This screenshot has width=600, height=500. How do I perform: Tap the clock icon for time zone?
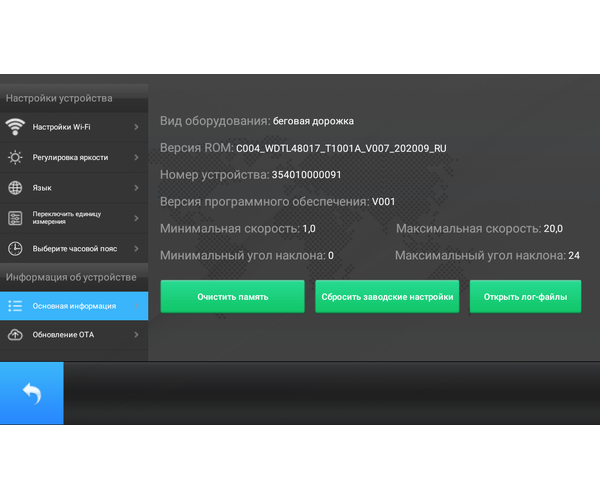pyautogui.click(x=15, y=249)
